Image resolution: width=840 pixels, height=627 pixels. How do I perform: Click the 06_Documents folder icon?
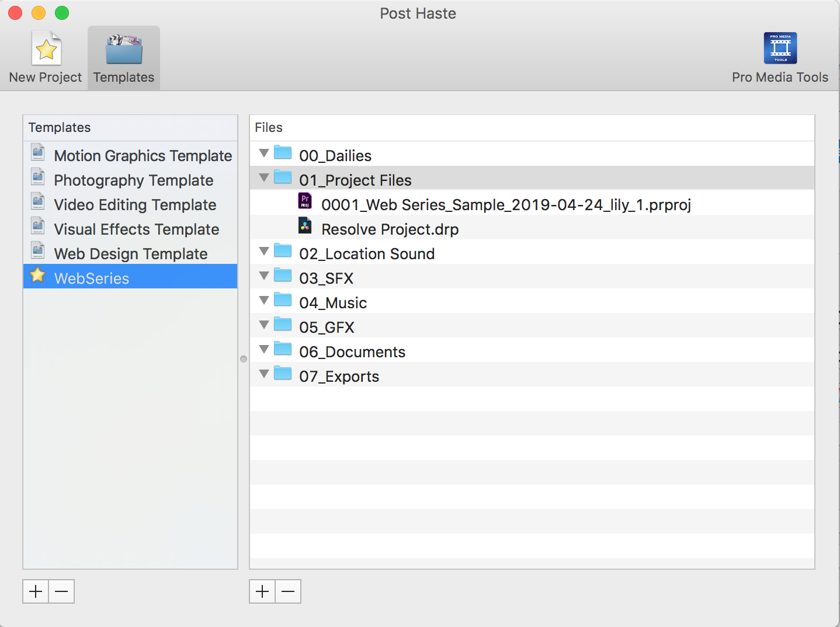[x=283, y=349]
